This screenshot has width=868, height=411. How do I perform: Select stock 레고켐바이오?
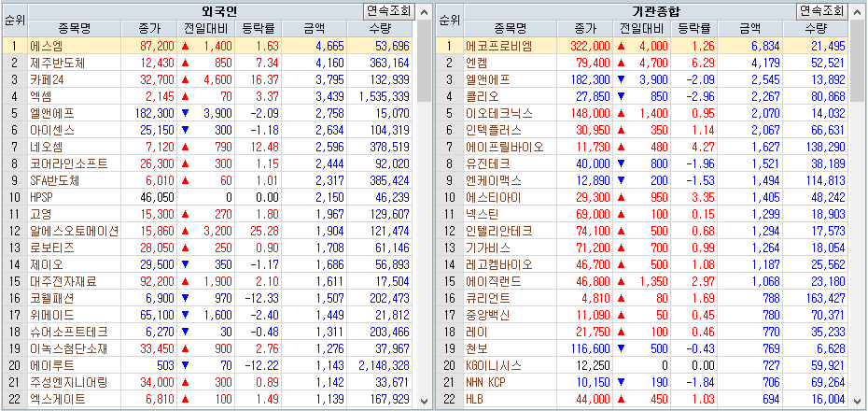(498, 264)
